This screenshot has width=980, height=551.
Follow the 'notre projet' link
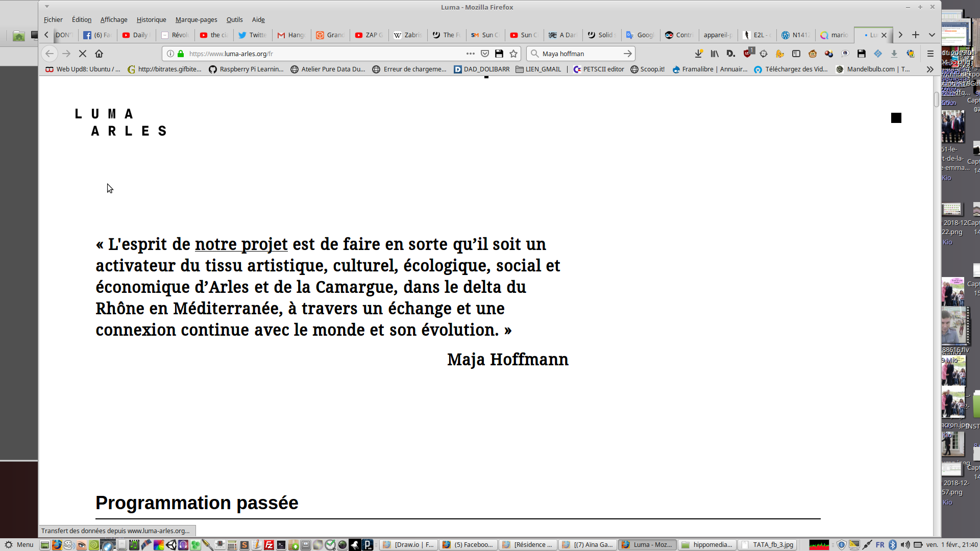click(x=241, y=244)
